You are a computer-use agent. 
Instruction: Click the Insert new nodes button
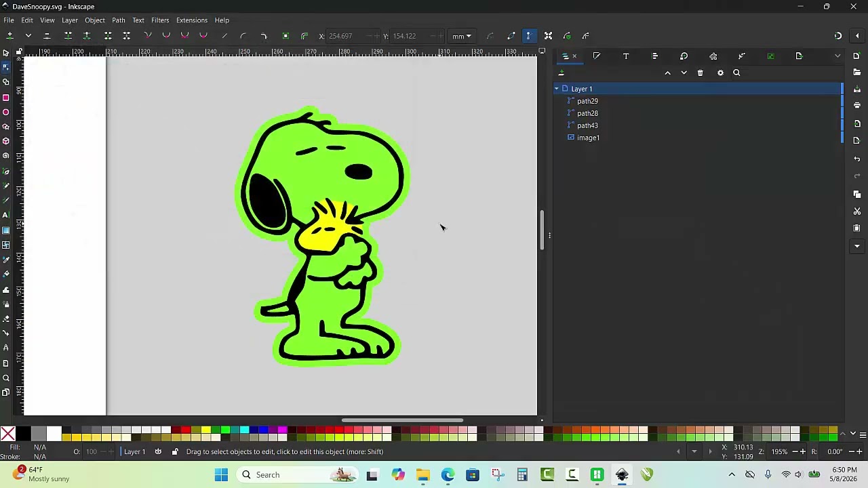pyautogui.click(x=9, y=36)
